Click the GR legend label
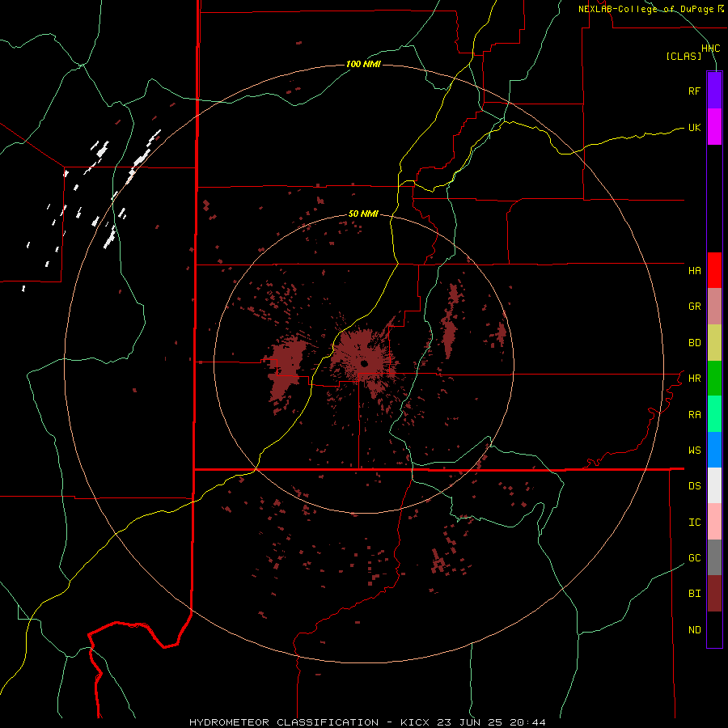The width and height of the screenshot is (728, 728). (x=694, y=307)
